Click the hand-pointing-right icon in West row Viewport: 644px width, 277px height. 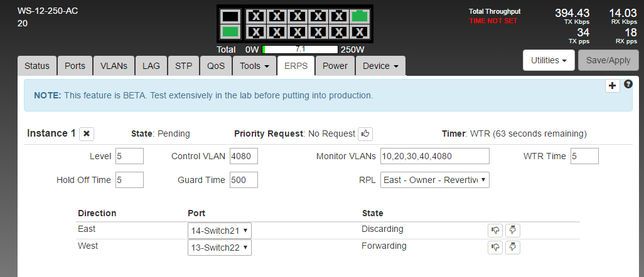(496, 248)
